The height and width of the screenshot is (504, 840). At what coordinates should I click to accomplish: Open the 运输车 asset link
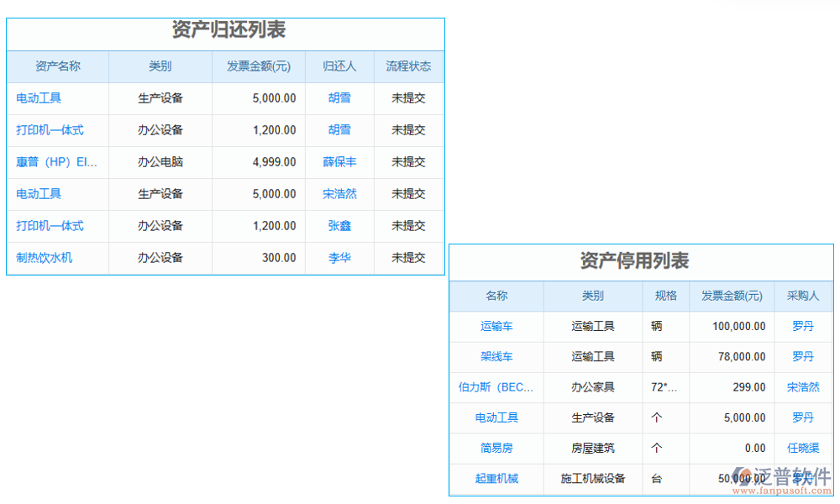(x=496, y=327)
